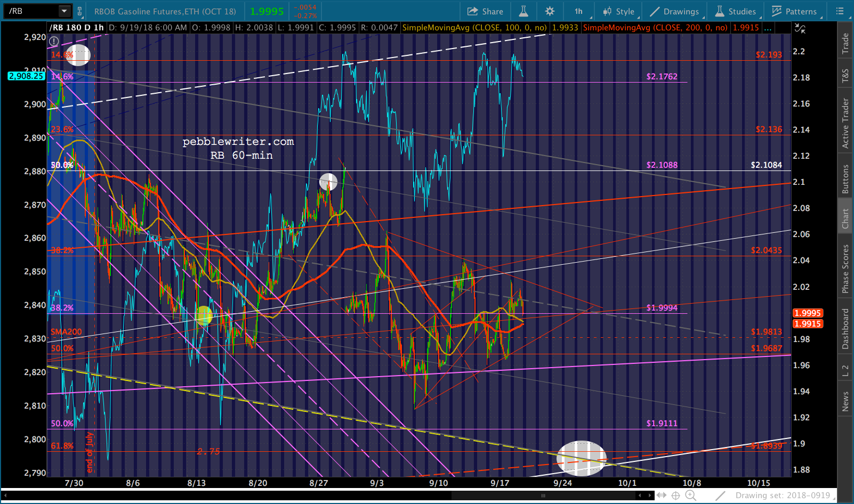854x504 pixels.
Task: Click the $2.1088 level label
Action: pos(662,165)
